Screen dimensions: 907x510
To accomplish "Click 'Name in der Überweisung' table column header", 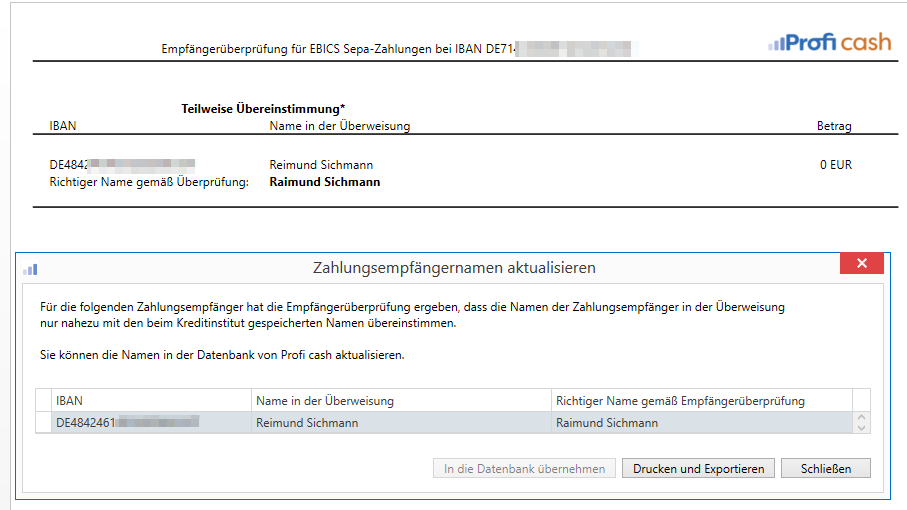I will [400, 400].
